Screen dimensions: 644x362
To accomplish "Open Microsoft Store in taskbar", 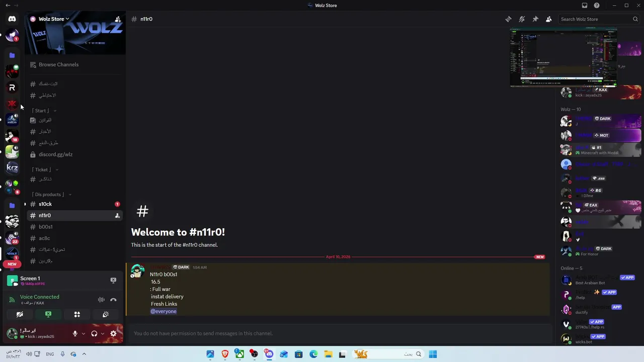I will coord(298,354).
